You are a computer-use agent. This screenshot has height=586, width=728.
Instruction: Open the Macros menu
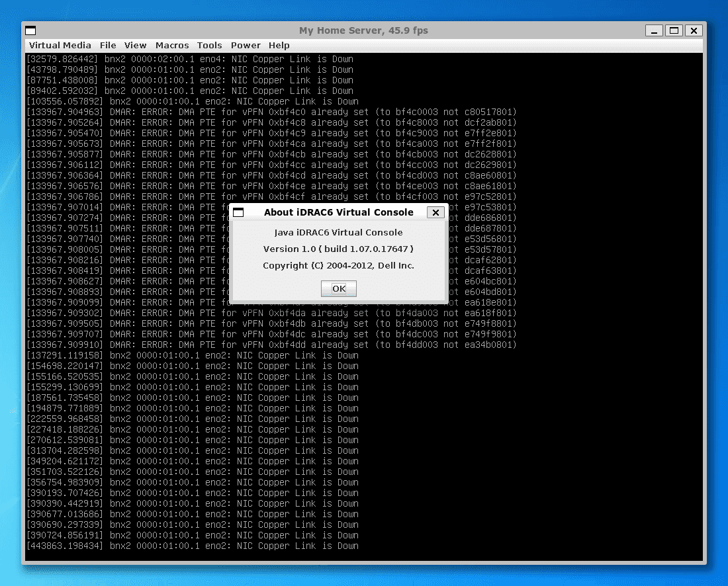172,45
